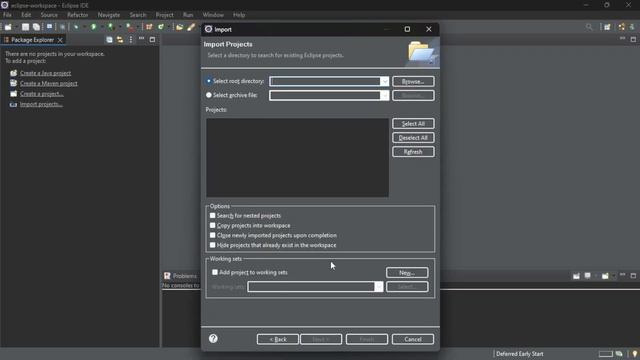
Task: Click the help question mark icon in Import dialog
Action: point(213,338)
